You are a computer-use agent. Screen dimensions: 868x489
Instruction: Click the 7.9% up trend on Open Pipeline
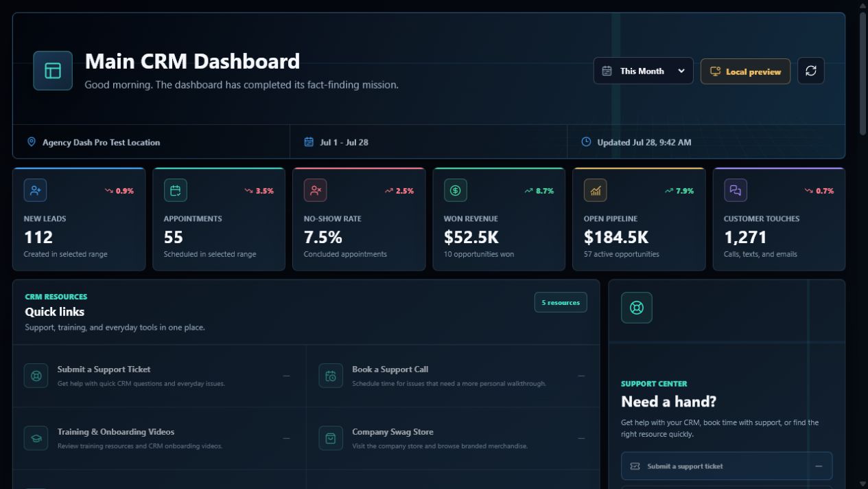click(x=679, y=191)
